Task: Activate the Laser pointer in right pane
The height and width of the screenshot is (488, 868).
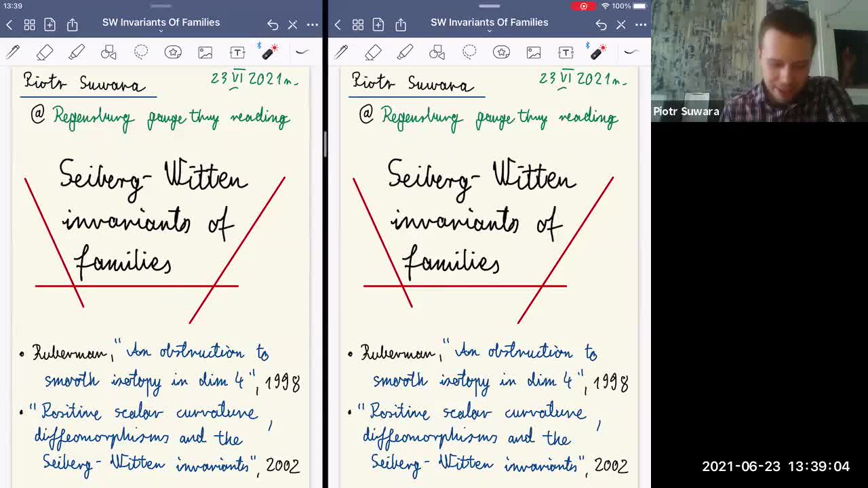Action: tap(597, 52)
